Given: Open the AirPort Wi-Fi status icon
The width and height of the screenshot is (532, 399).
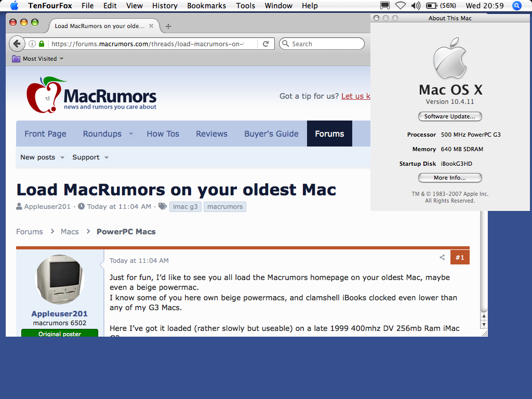Looking at the screenshot, I should [401, 6].
